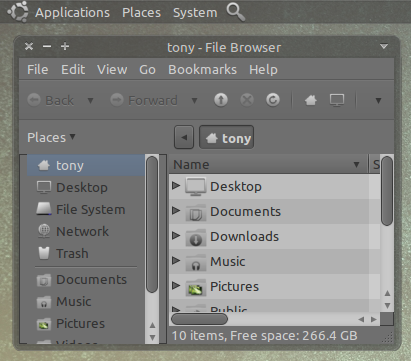Click file list scrollbar down arrow

point(387,305)
